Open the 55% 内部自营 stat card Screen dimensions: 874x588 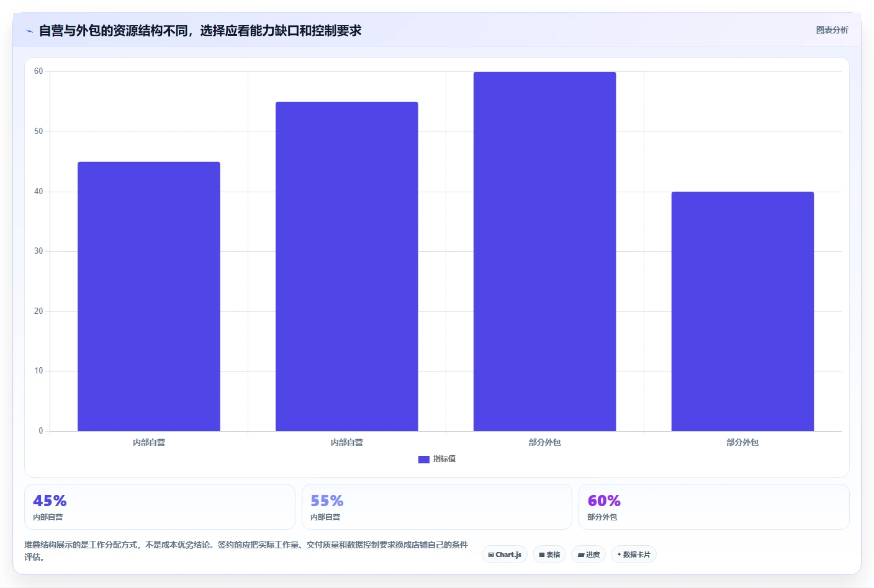click(437, 507)
